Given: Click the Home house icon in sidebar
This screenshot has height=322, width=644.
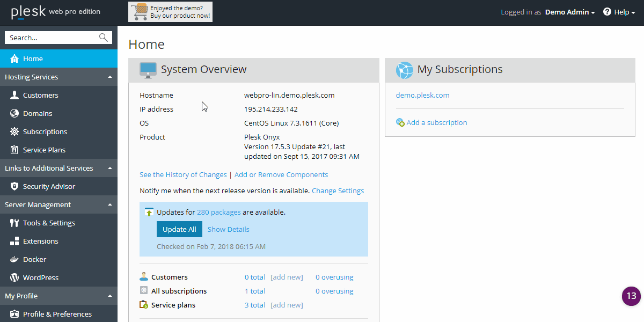Looking at the screenshot, I should [14, 58].
